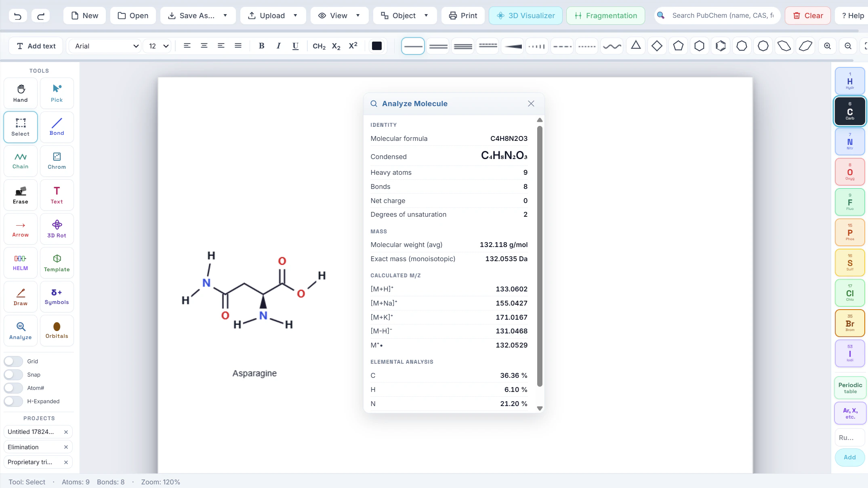Open the Help menu
This screenshot has height=488, width=868.
click(853, 16)
